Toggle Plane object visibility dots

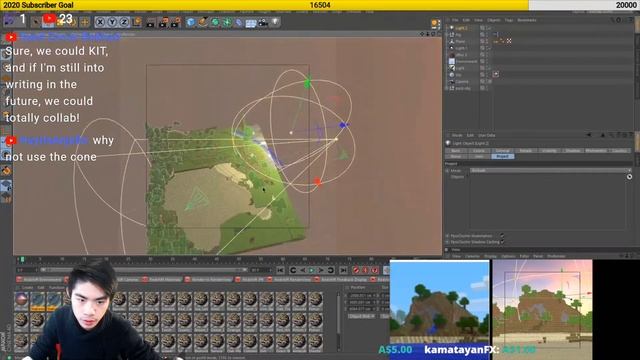click(487, 41)
